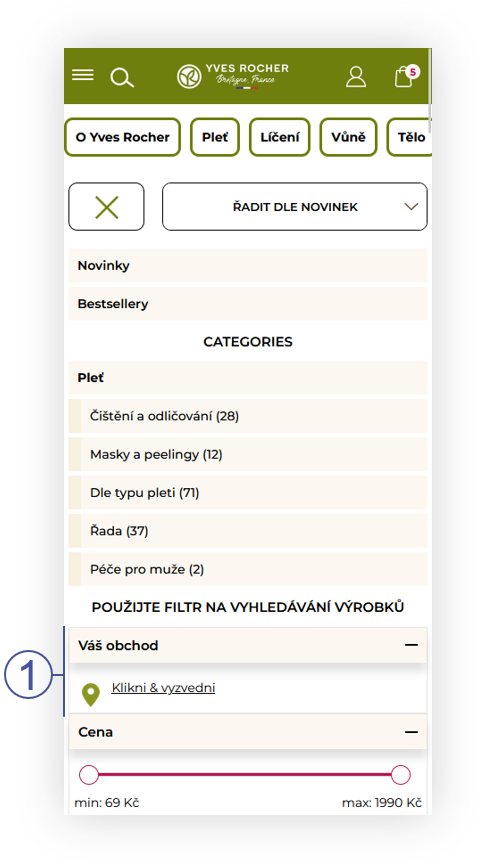
Task: Click the maximum price slider handle
Action: pyautogui.click(x=401, y=775)
